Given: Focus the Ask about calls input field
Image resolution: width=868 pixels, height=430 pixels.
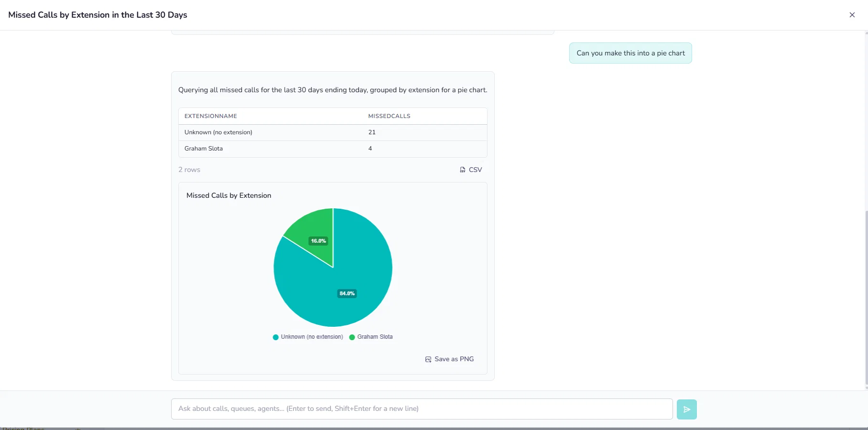Looking at the screenshot, I should coord(422,409).
